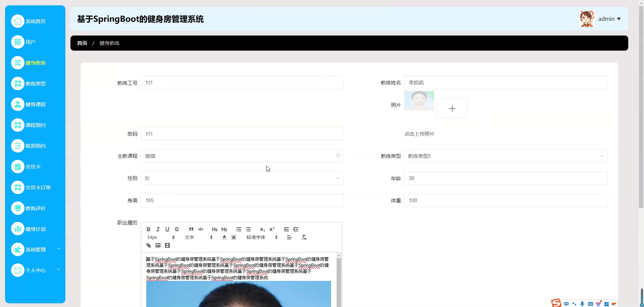Image resolution: width=644 pixels, height=307 pixels.
Task: Open the text alignment picker
Action: (289, 237)
